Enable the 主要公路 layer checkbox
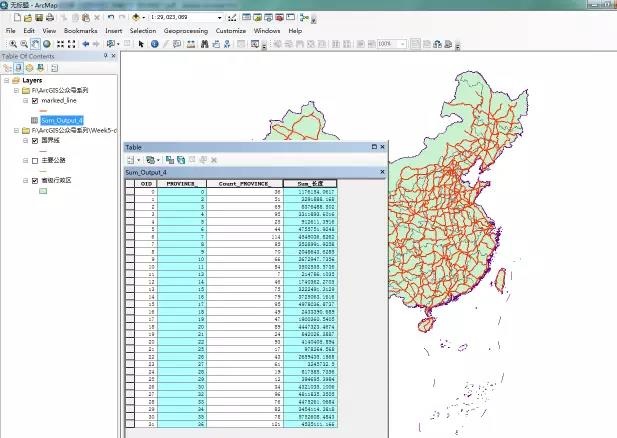This screenshot has height=438, width=617. pos(35,161)
